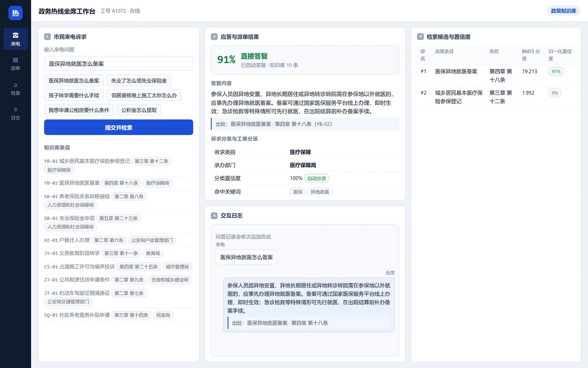Click the 民政局 tag on SQ-01

click(163, 315)
